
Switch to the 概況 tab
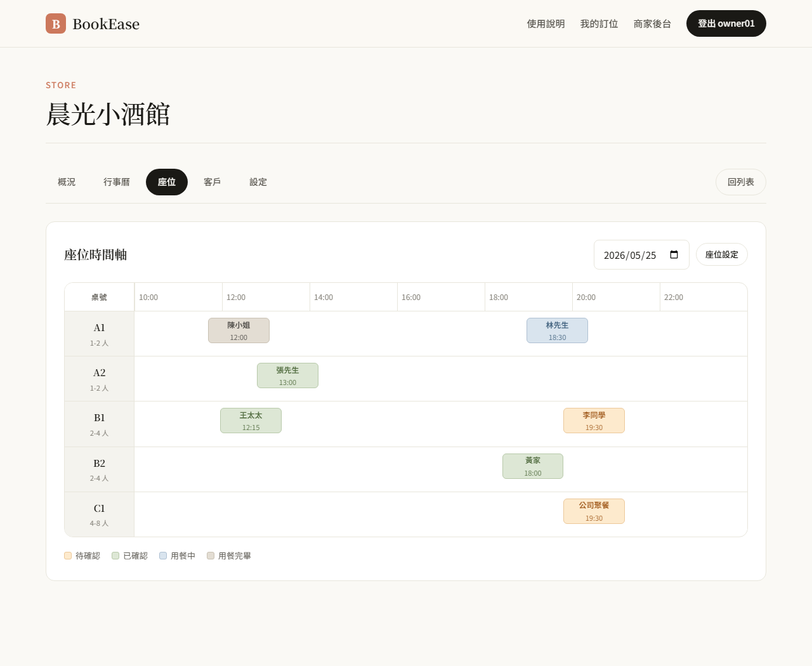[x=67, y=182]
